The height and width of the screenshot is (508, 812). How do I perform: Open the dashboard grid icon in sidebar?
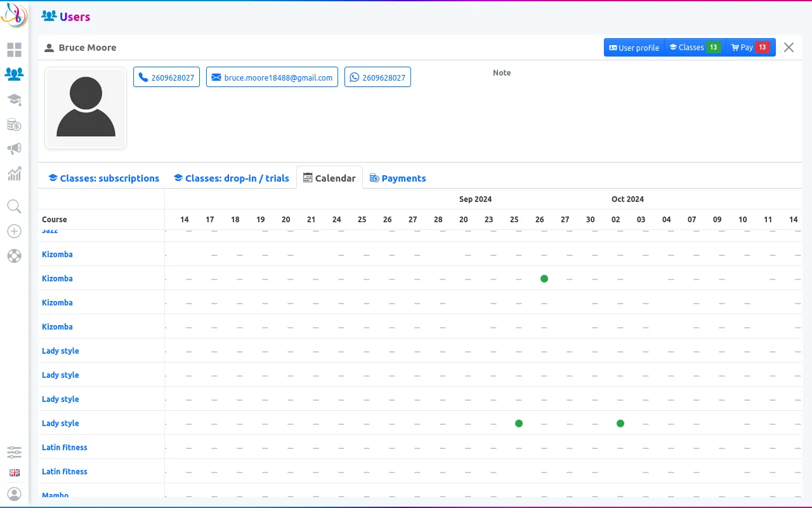point(14,50)
